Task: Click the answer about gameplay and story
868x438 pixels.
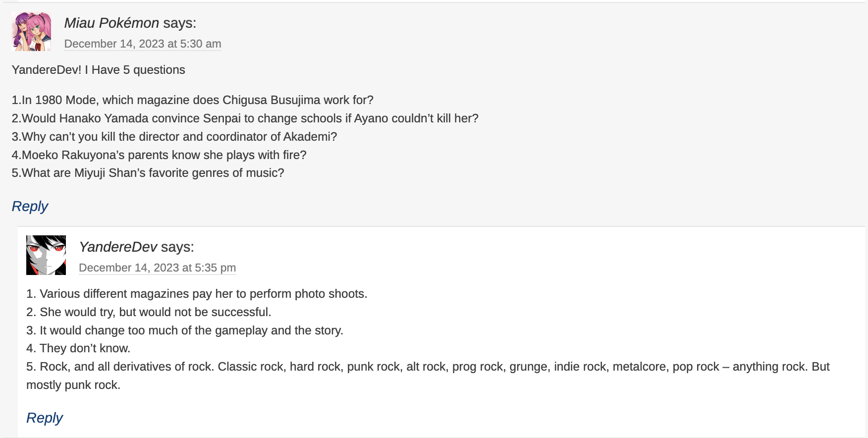Action: click(184, 330)
